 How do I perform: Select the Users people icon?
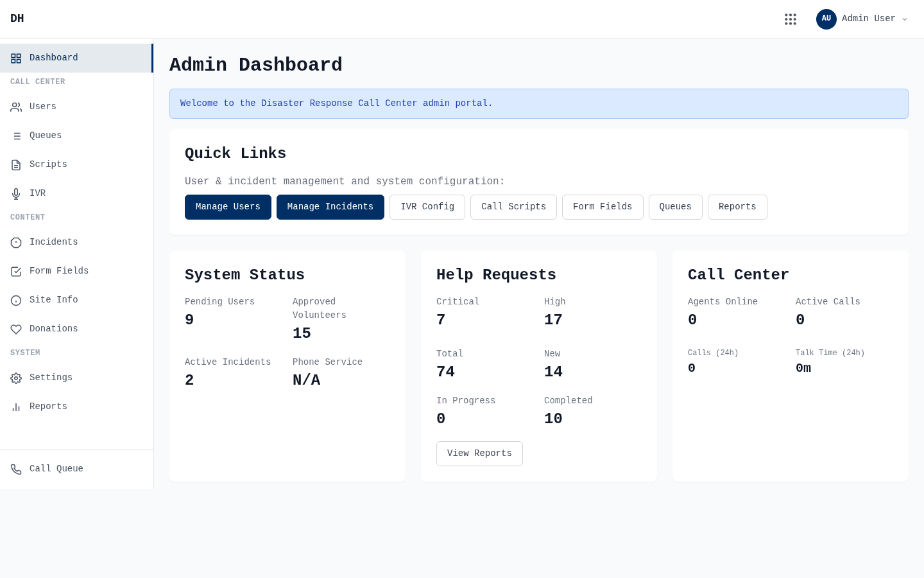(16, 107)
